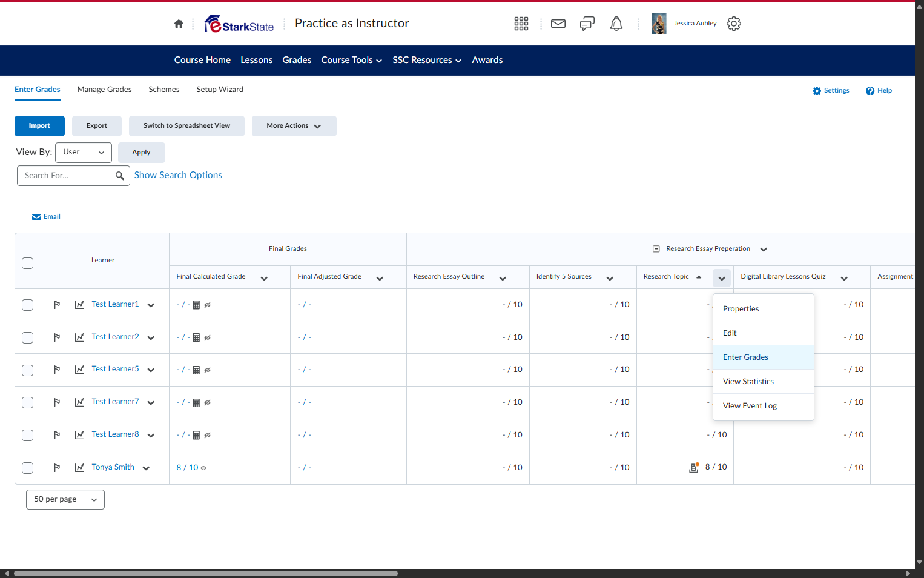
Task: Click the flag icon for Test Learner1
Action: pyautogui.click(x=57, y=305)
